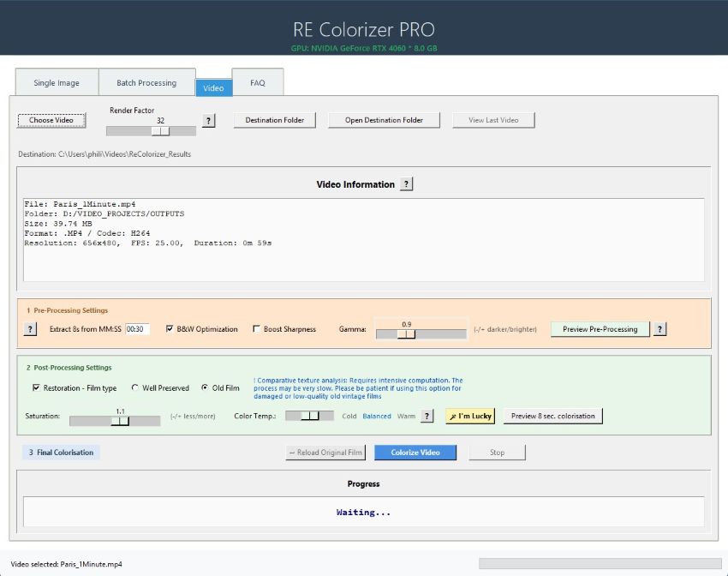Screen dimensions: 728x576
Task: Click the Video Information help icon
Action: tap(406, 183)
